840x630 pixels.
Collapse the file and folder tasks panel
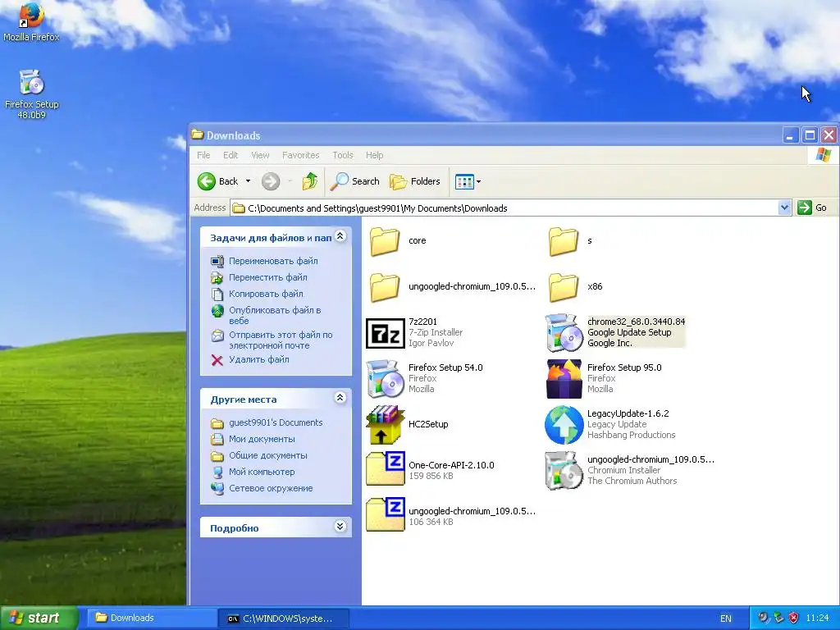[x=340, y=236]
